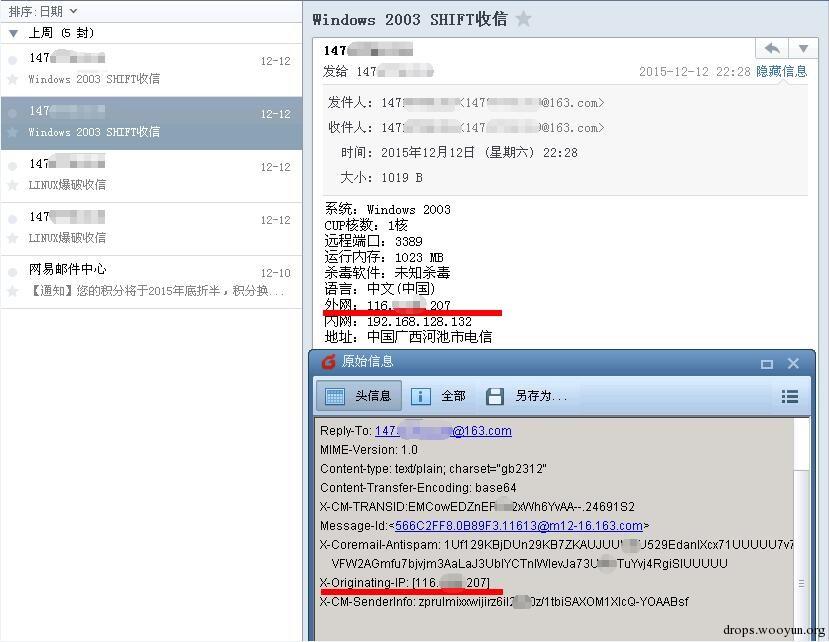Click the X-CM-TRANSID header line
Image resolution: width=829 pixels, height=642 pixels.
[477, 507]
